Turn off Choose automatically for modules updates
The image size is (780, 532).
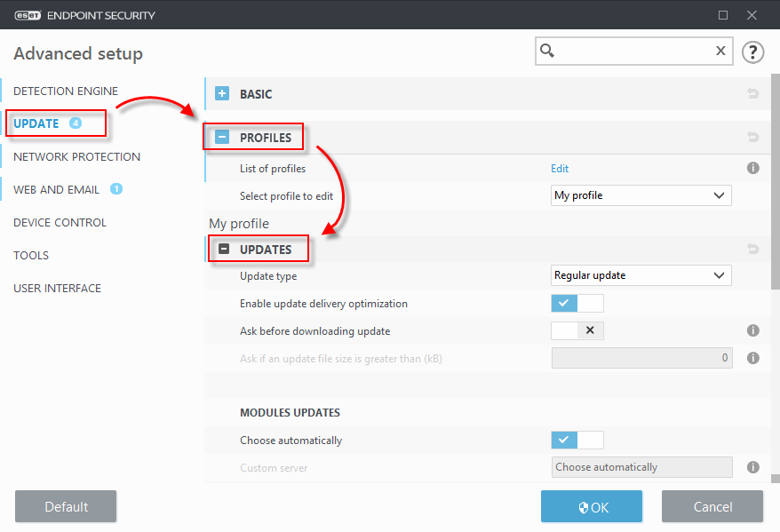tap(577, 440)
